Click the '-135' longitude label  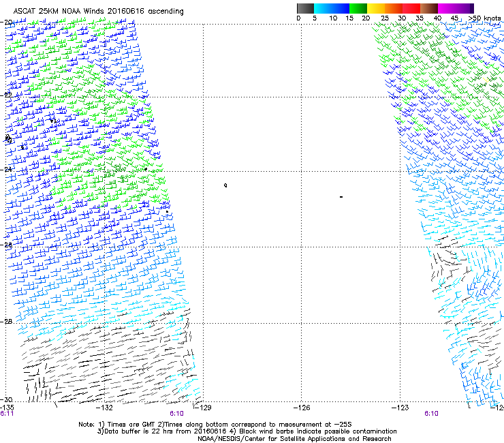point(7,408)
